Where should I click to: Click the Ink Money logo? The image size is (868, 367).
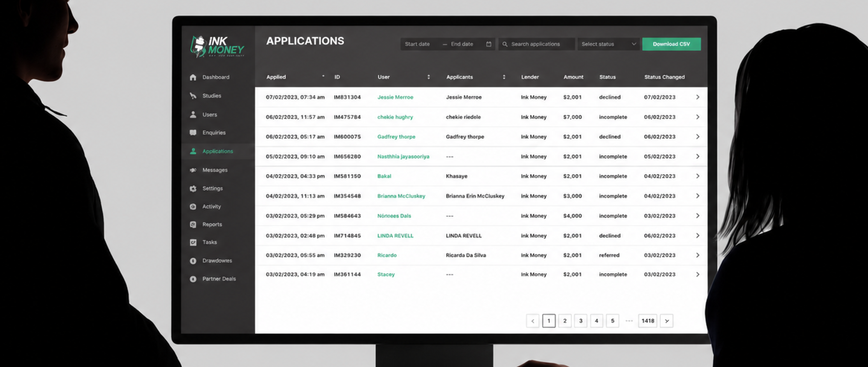[x=217, y=46]
